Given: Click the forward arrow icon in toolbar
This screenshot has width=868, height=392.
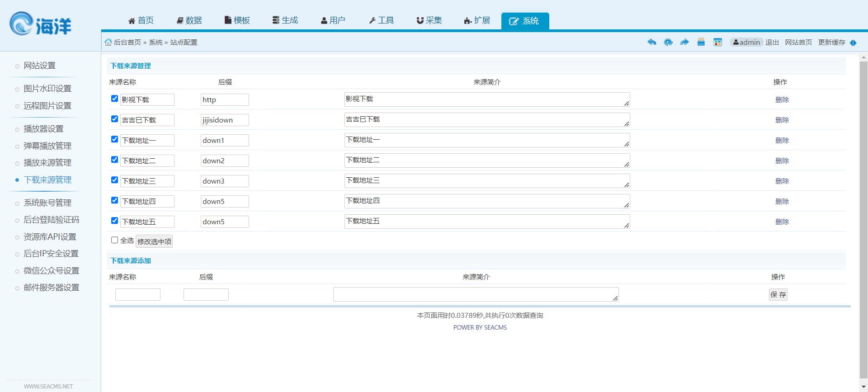Looking at the screenshot, I should pyautogui.click(x=684, y=42).
